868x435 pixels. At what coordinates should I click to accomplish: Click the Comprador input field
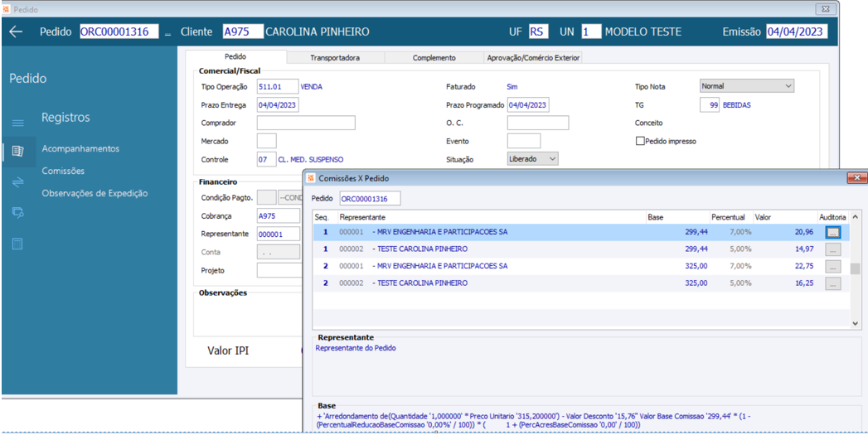[306, 123]
